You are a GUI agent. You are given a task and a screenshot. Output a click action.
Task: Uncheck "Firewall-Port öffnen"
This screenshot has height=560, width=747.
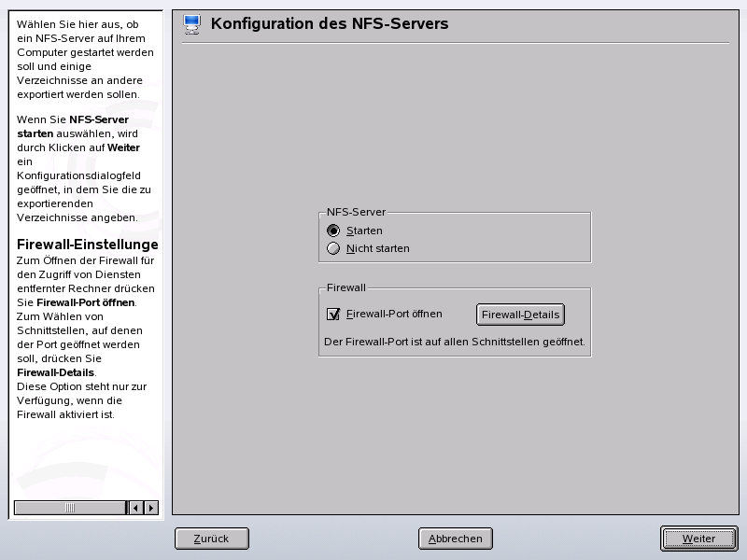coord(334,315)
